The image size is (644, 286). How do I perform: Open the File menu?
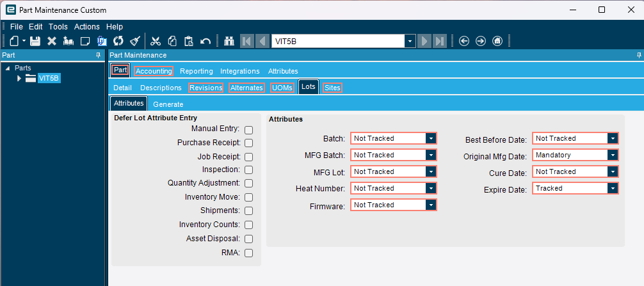pos(17,27)
